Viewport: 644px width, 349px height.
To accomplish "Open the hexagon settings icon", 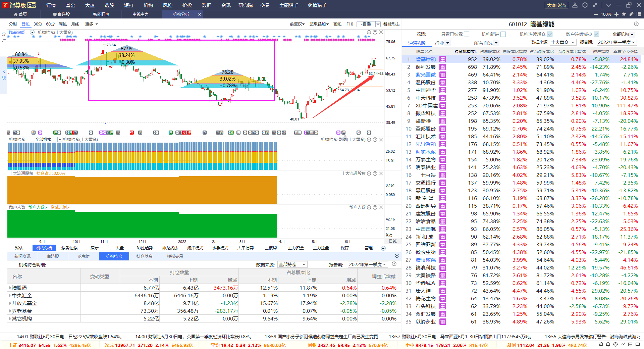I will (x=585, y=5).
